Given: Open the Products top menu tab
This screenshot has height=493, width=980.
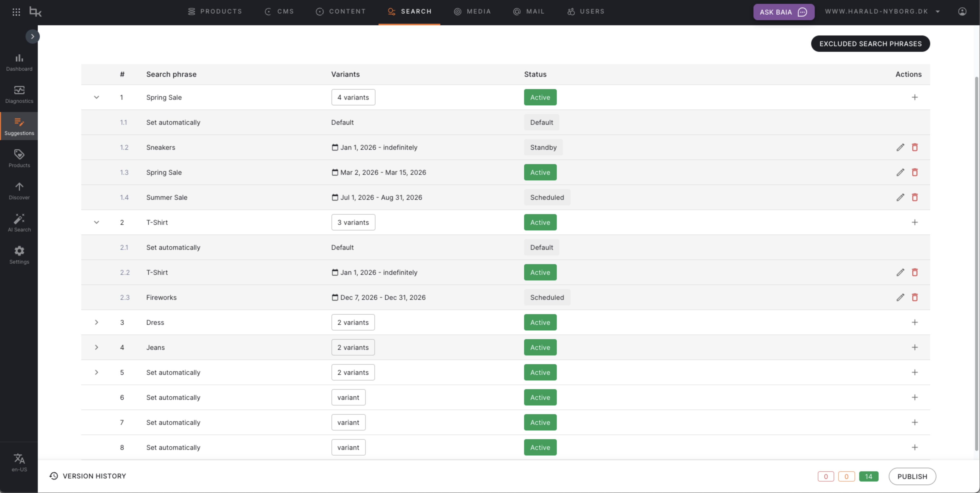Looking at the screenshot, I should [x=215, y=12].
